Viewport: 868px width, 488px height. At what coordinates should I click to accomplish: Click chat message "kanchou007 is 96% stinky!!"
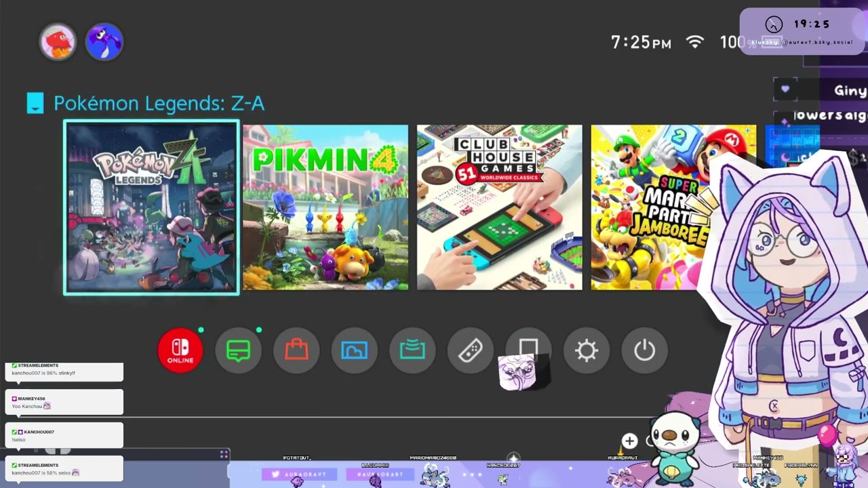(43, 373)
